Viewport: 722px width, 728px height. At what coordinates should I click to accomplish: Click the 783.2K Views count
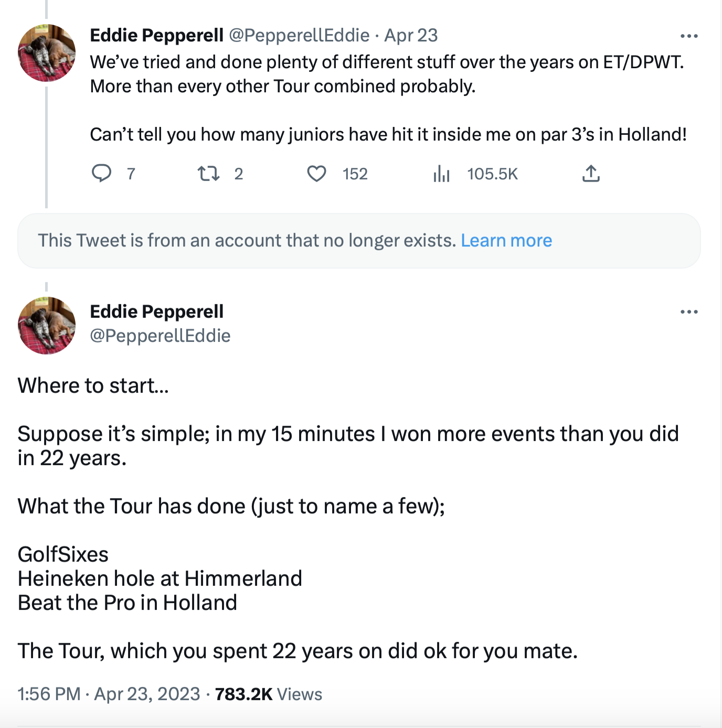coord(268,694)
